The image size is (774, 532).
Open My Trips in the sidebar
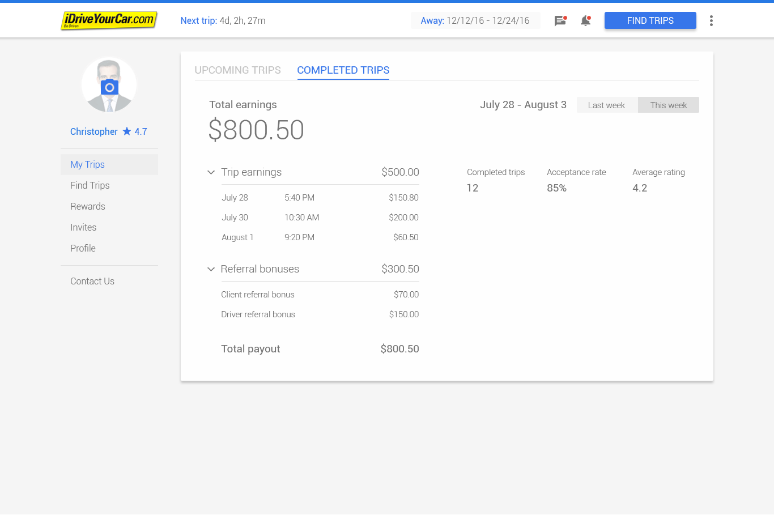(87, 164)
